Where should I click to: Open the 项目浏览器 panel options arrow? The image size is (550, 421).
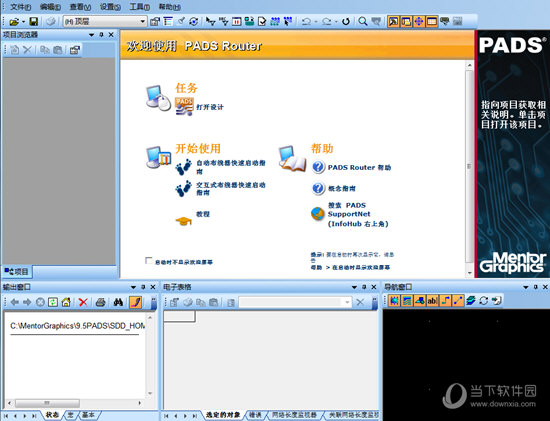tap(92, 35)
